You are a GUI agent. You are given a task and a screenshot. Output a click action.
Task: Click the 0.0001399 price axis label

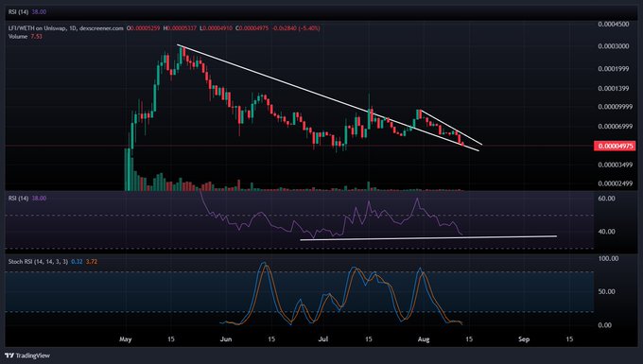pyautogui.click(x=613, y=89)
